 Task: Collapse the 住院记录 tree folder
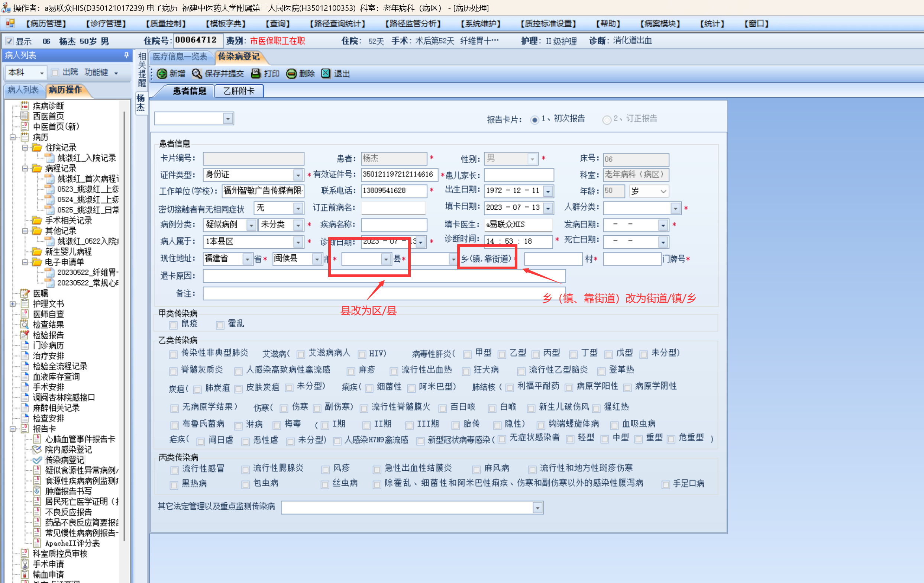tap(25, 147)
